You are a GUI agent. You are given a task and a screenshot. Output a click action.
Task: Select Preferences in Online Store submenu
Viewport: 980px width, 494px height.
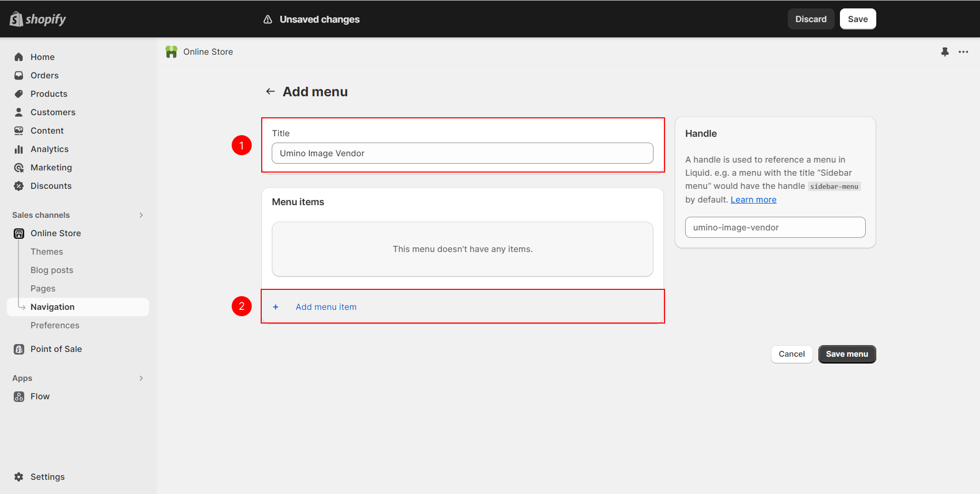(x=55, y=325)
